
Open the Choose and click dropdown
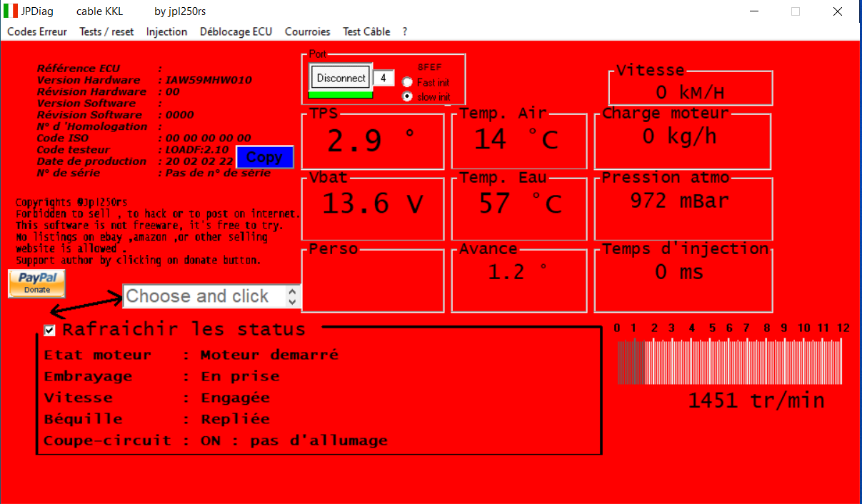click(211, 296)
